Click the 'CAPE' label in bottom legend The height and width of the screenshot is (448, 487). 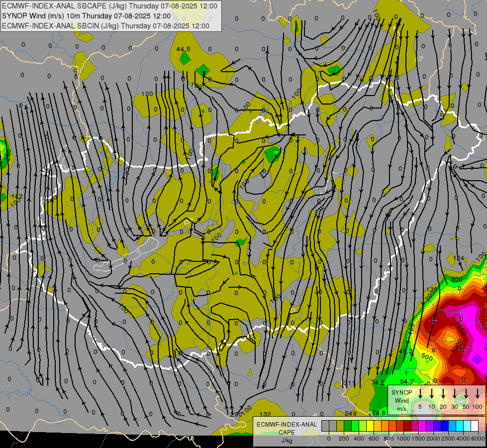pyautogui.click(x=287, y=433)
